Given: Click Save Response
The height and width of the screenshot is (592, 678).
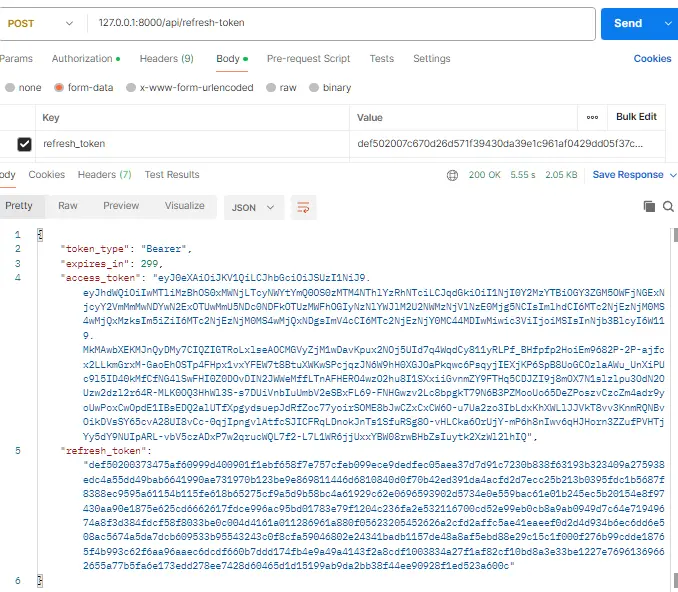Looking at the screenshot, I should 628,175.
